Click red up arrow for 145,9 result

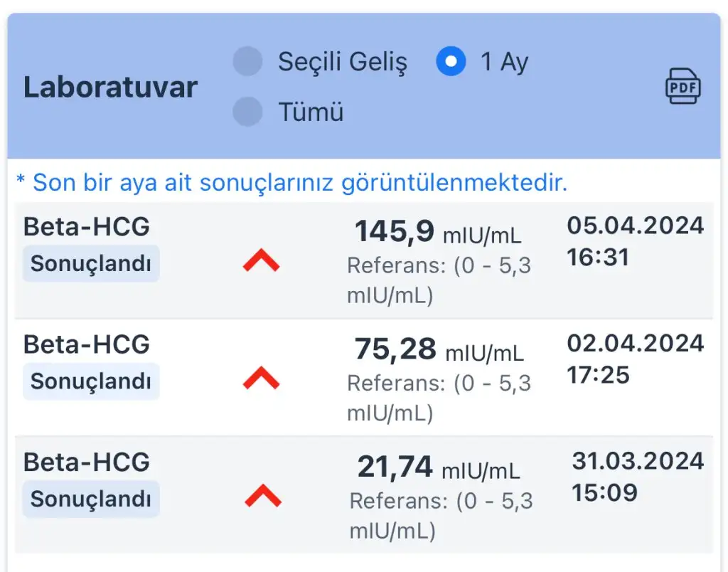point(261,263)
